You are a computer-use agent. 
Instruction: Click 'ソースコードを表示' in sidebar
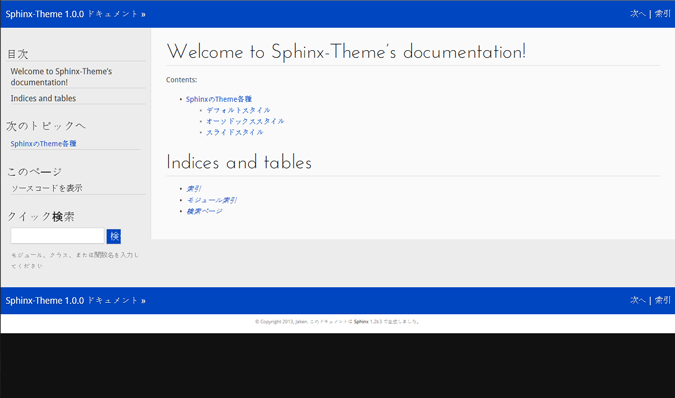coord(46,188)
